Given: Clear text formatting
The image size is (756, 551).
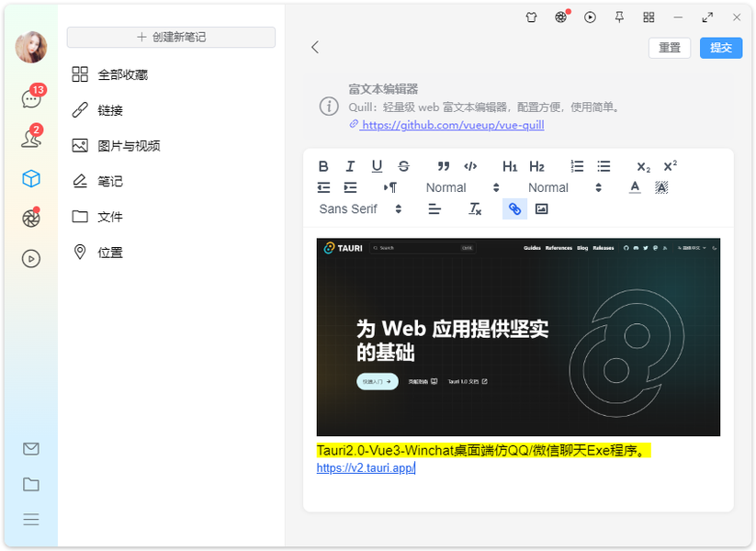Looking at the screenshot, I should click(475, 208).
